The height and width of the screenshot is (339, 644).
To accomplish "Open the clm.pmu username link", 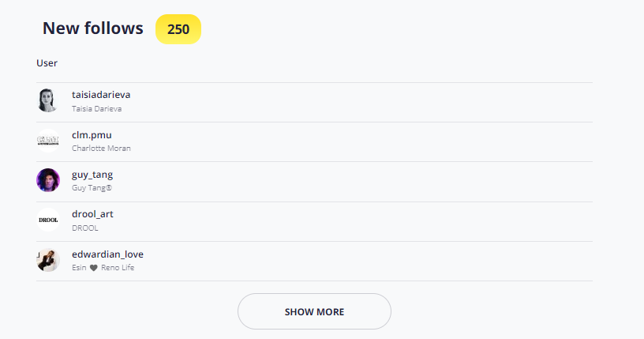I will point(92,135).
